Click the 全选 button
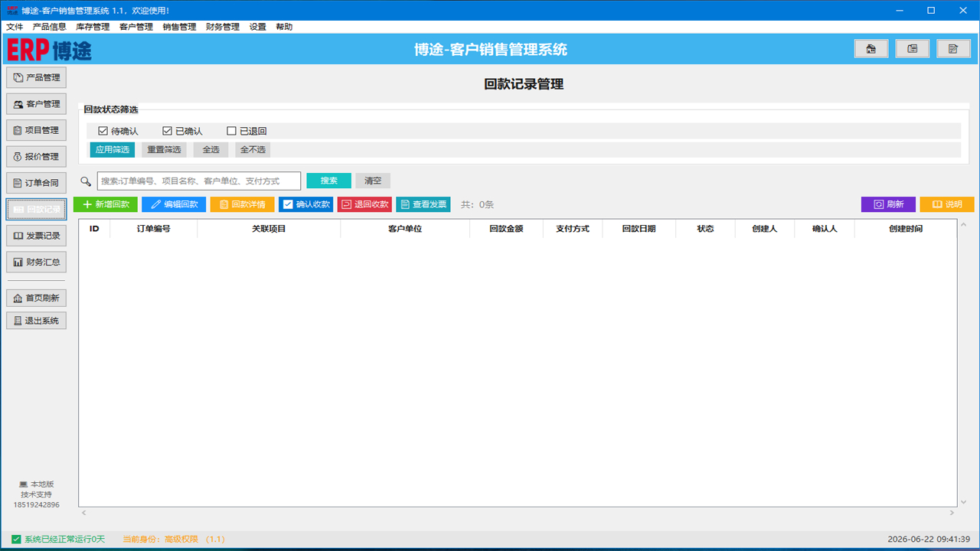This screenshot has height=551, width=980. click(211, 150)
